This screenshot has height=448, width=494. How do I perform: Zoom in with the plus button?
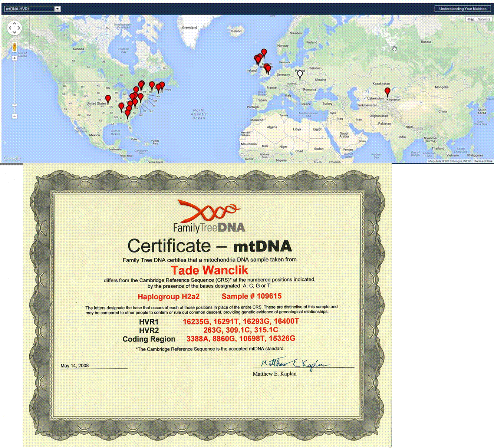click(x=14, y=58)
